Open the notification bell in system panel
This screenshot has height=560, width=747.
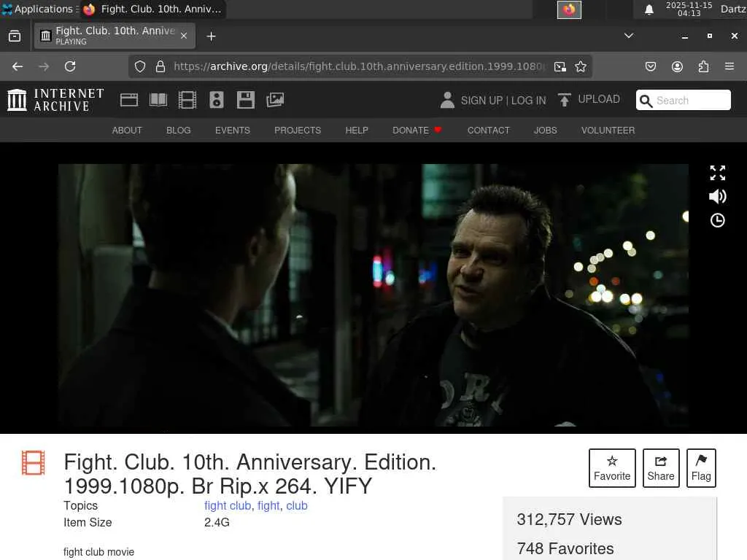click(x=649, y=9)
